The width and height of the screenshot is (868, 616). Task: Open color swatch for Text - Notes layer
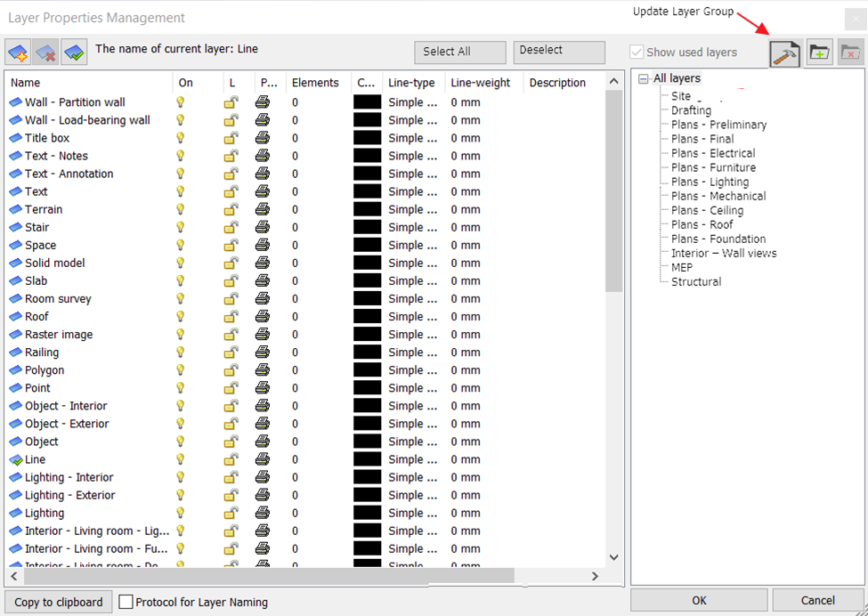tap(367, 156)
